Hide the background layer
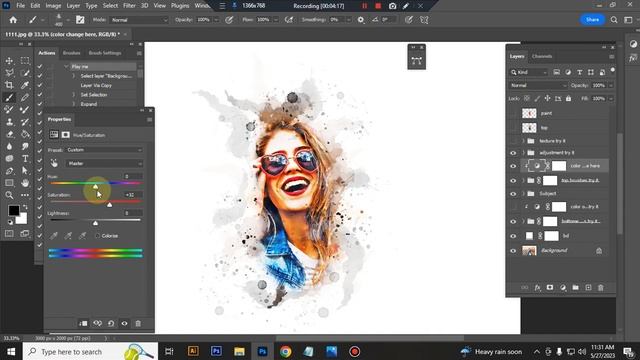This screenshot has height=360, width=640. [x=513, y=251]
